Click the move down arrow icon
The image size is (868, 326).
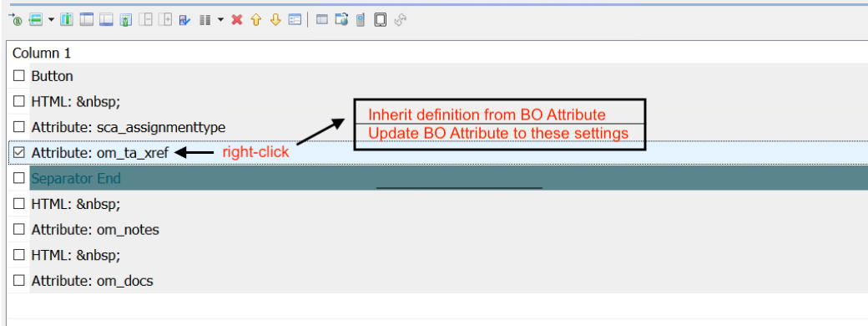click(275, 20)
